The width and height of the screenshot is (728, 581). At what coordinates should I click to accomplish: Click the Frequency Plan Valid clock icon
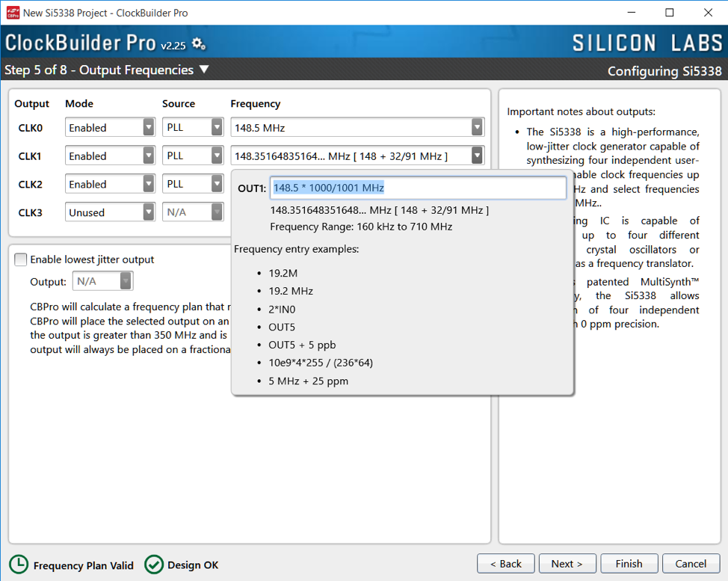pos(19,565)
